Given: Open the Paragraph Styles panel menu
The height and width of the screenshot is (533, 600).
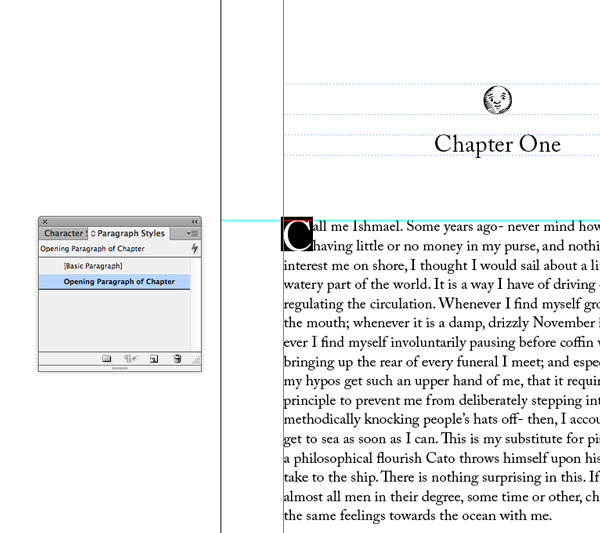Looking at the screenshot, I should click(x=192, y=233).
